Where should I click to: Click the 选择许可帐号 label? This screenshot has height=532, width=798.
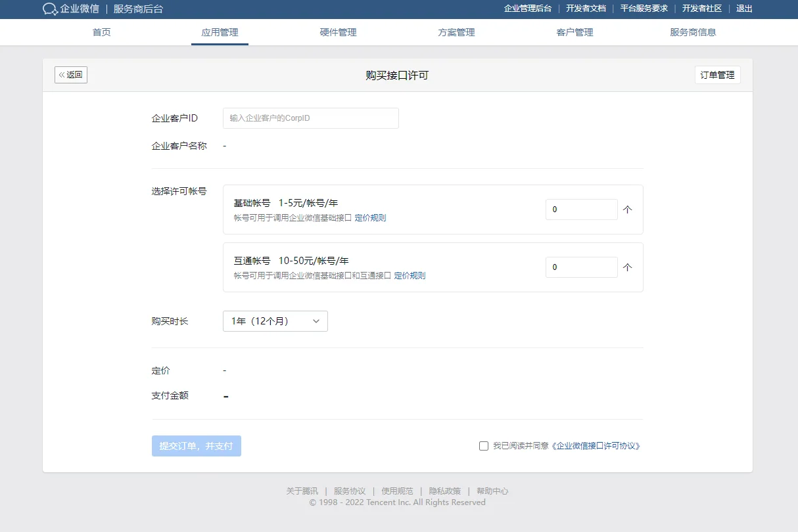coord(179,191)
